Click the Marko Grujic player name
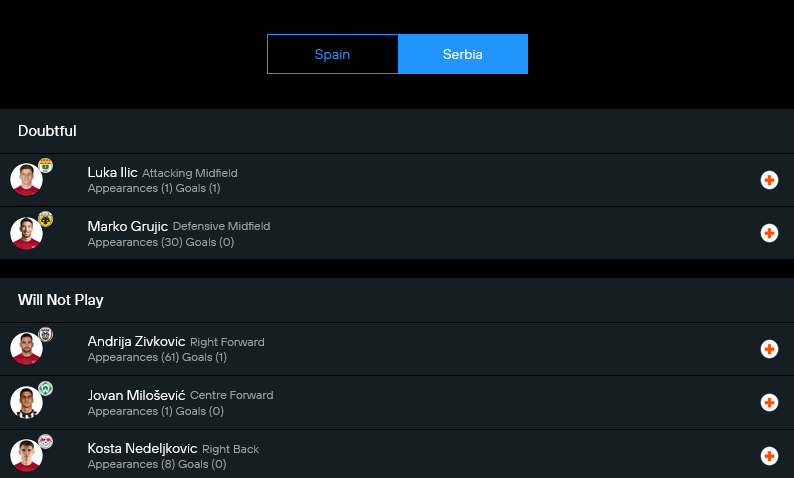794x478 pixels. click(127, 226)
